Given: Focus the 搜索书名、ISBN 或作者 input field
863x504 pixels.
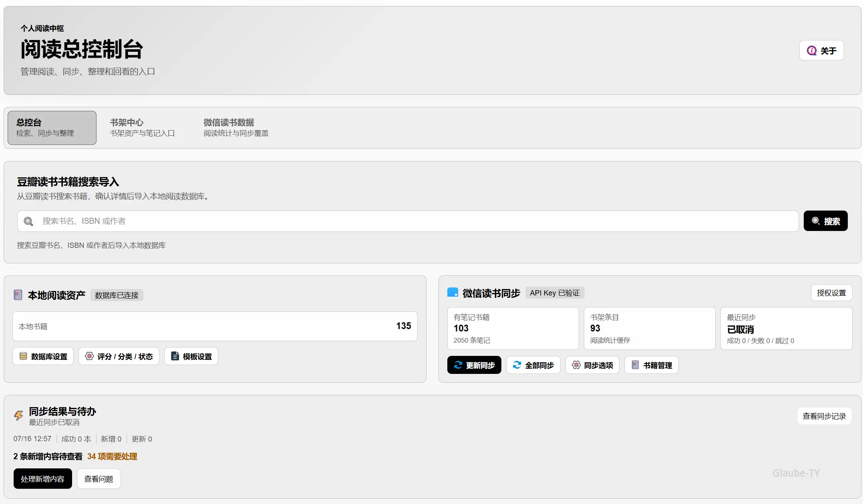Looking at the screenshot, I should tap(408, 221).
